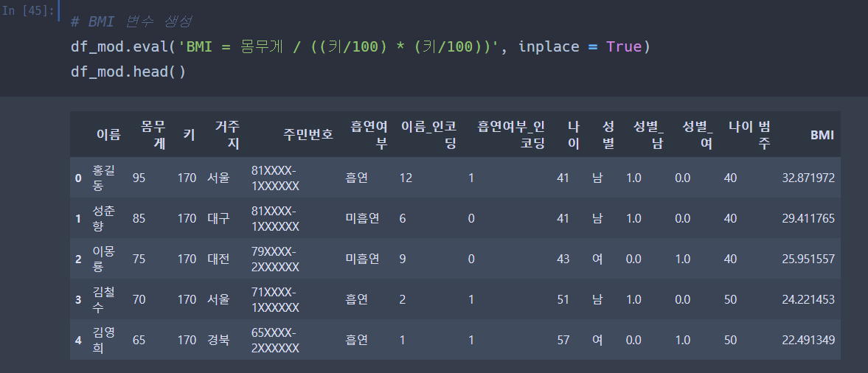This screenshot has width=868, height=373.
Task: Click the 'True' value in the code
Action: pyautogui.click(x=623, y=46)
